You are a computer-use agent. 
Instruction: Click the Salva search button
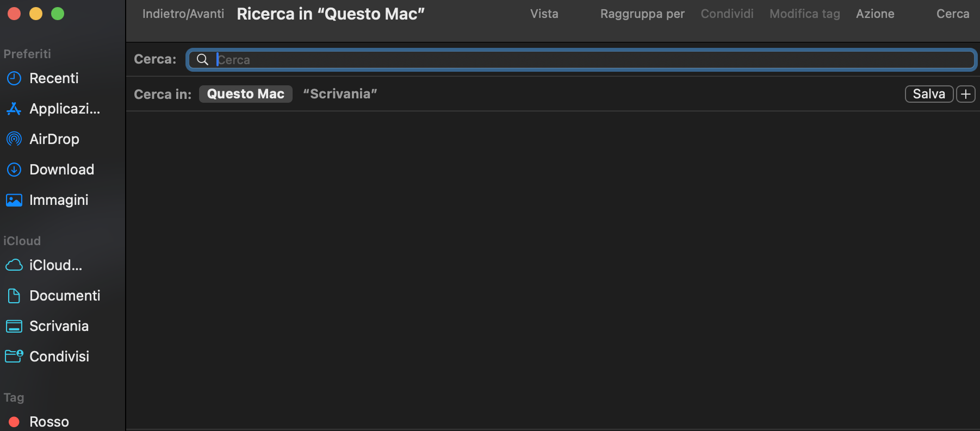click(x=928, y=93)
